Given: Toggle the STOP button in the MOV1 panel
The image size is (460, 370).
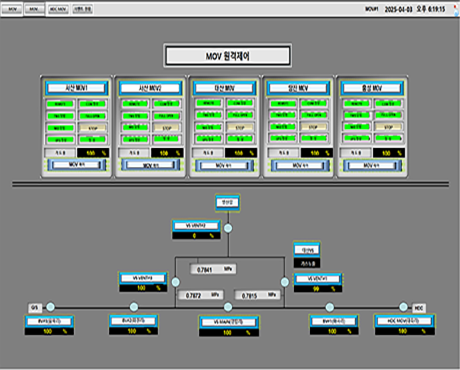Looking at the screenshot, I should (x=93, y=128).
